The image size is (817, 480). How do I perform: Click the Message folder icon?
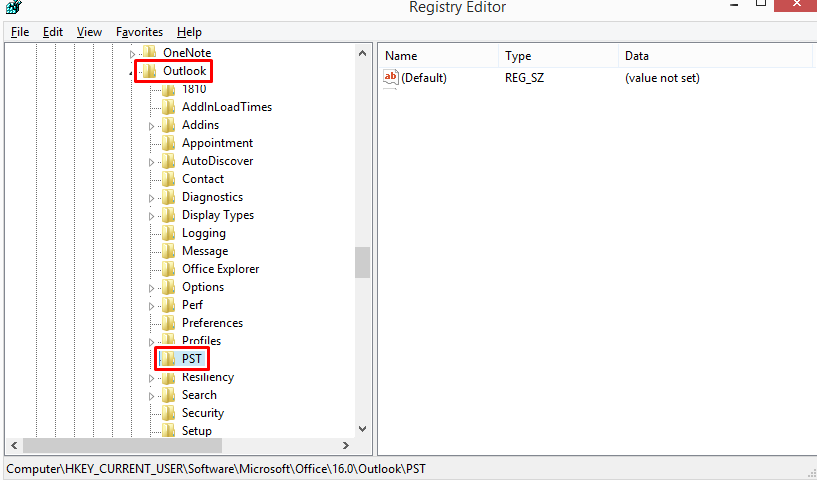[x=169, y=251]
